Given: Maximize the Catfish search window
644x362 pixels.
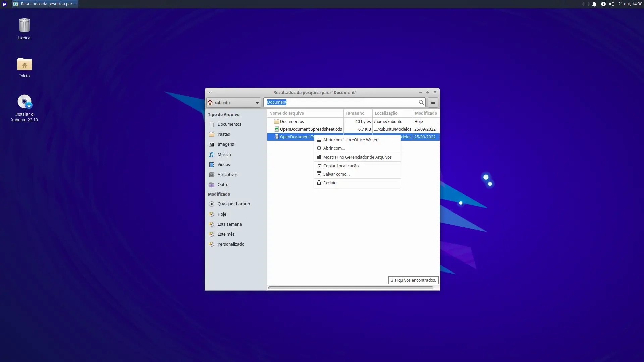Looking at the screenshot, I should pos(428,92).
